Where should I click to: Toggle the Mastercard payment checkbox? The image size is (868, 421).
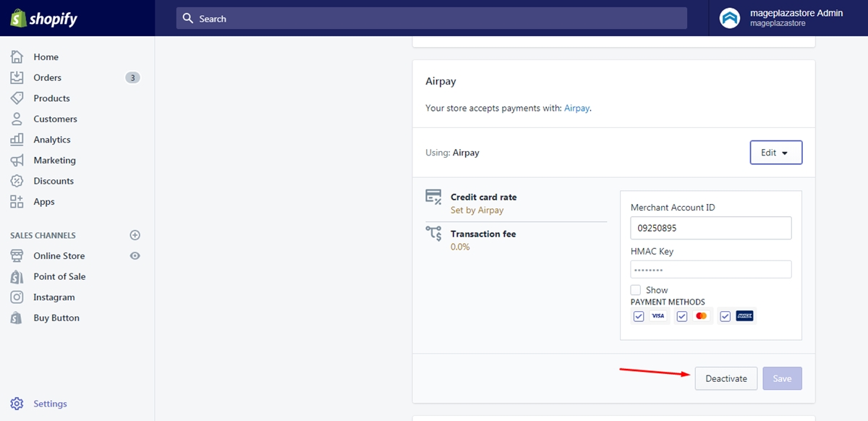click(682, 316)
